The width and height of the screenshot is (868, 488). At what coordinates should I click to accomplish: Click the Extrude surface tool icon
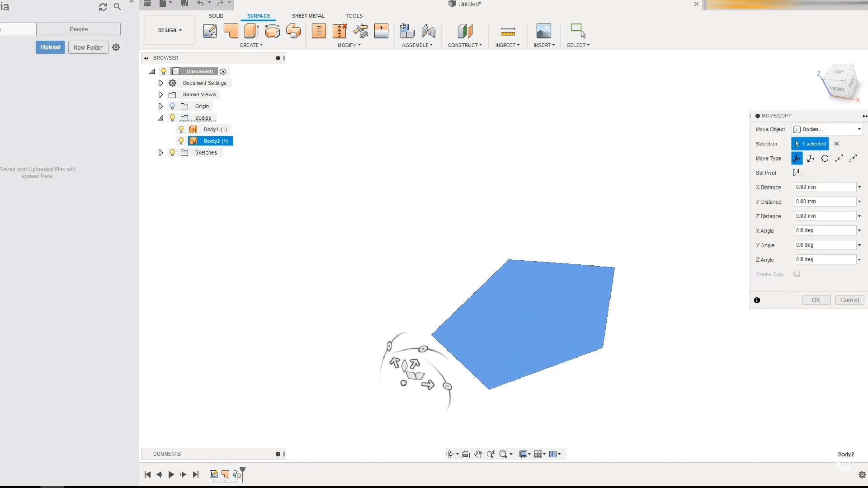(x=251, y=30)
